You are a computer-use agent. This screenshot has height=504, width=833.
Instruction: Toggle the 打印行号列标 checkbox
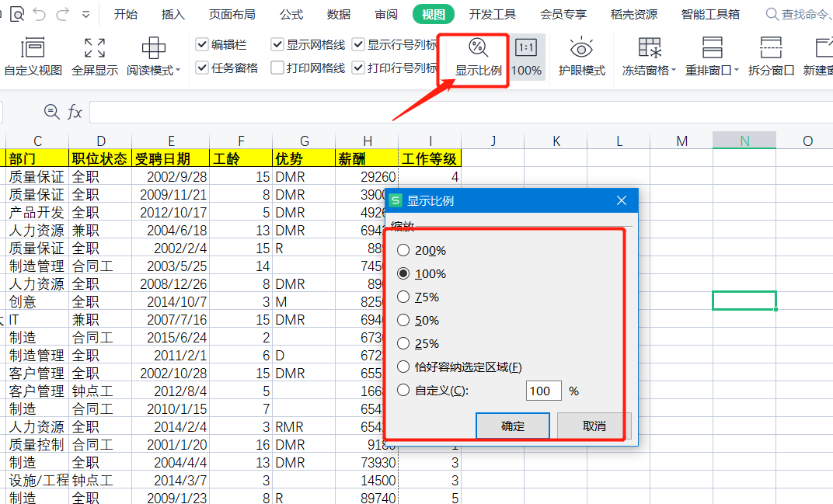pyautogui.click(x=358, y=68)
